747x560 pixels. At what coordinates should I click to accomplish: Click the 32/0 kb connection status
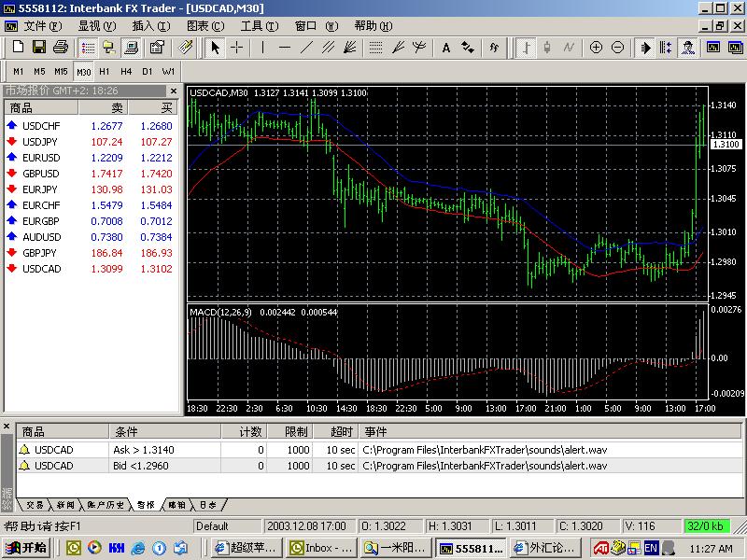pyautogui.click(x=706, y=526)
